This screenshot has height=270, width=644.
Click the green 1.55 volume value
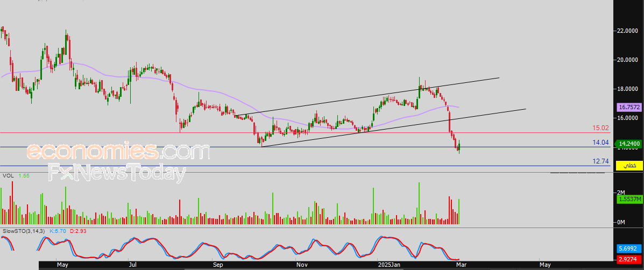tap(24, 176)
